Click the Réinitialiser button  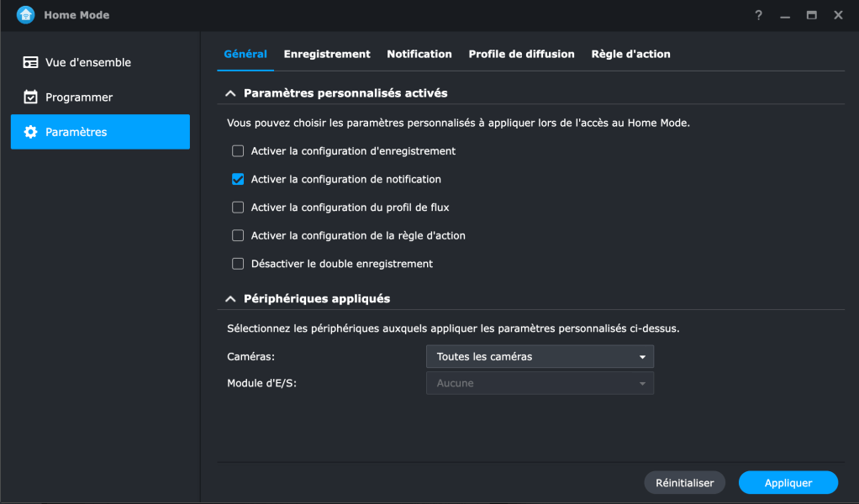684,483
